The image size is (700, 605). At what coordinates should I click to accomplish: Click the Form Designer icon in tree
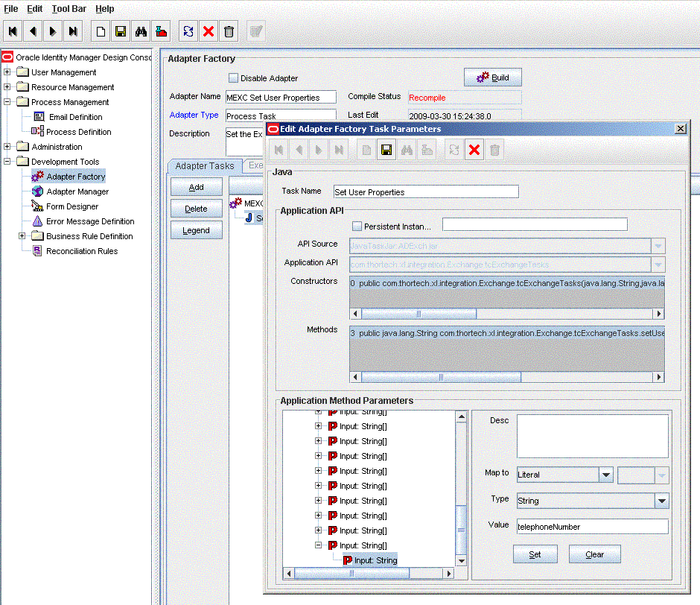pyautogui.click(x=37, y=206)
